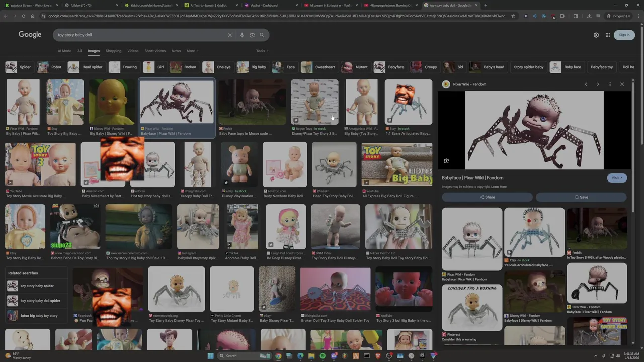Screen dimensions: 644x362
Task: Show next image in preview panel
Action: click(x=598, y=84)
